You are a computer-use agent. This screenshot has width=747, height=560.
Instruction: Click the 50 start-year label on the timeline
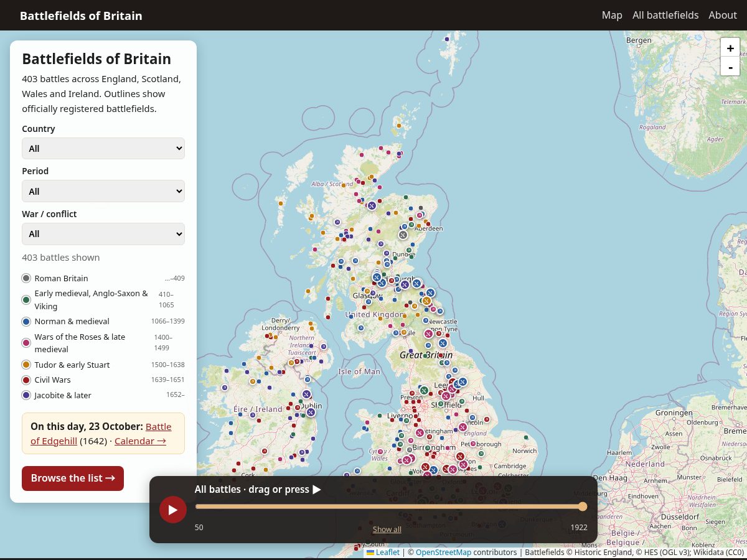[199, 528]
